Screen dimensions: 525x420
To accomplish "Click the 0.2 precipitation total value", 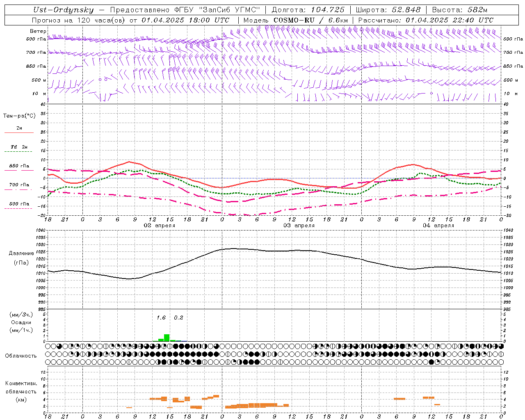I will (178, 317).
